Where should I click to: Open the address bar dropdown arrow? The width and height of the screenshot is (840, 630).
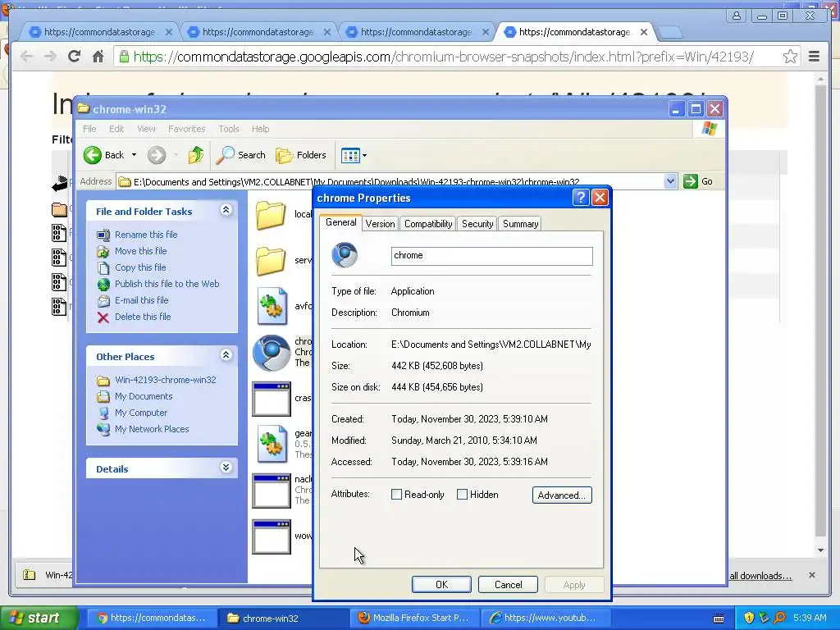[670, 181]
